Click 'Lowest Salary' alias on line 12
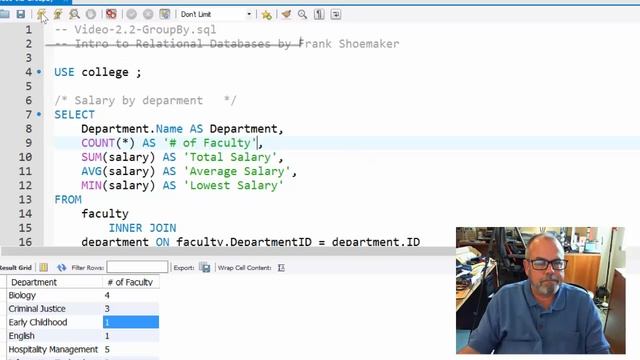Screen dimensions: 640x360 tap(233, 186)
